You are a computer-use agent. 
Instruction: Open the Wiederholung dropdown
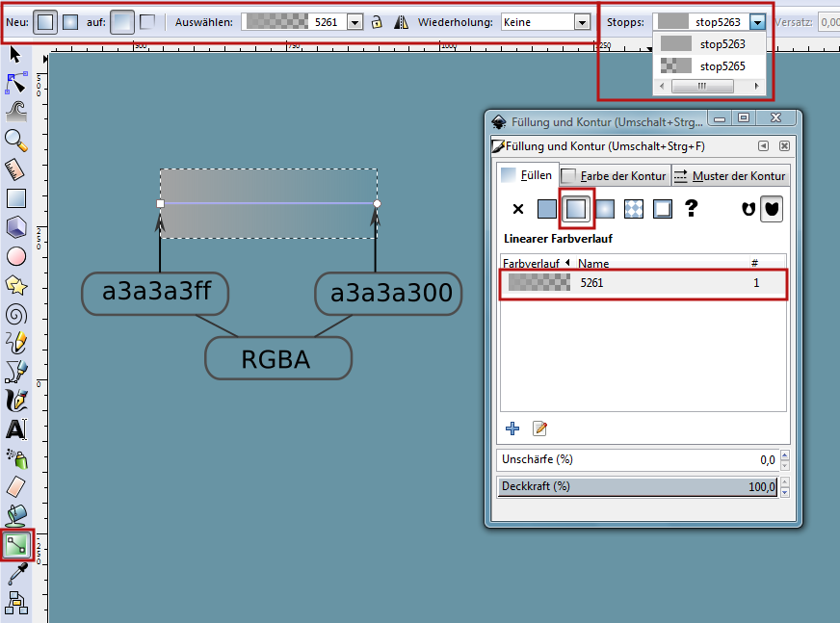click(581, 22)
